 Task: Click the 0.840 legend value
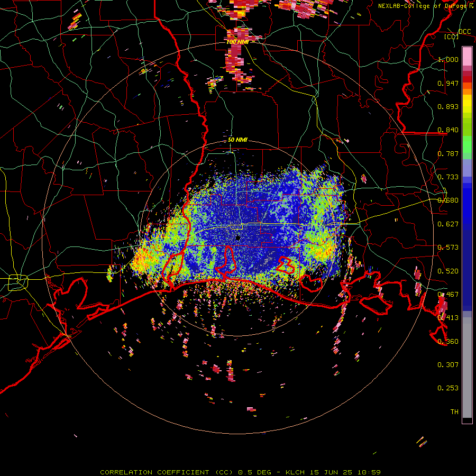(448, 130)
